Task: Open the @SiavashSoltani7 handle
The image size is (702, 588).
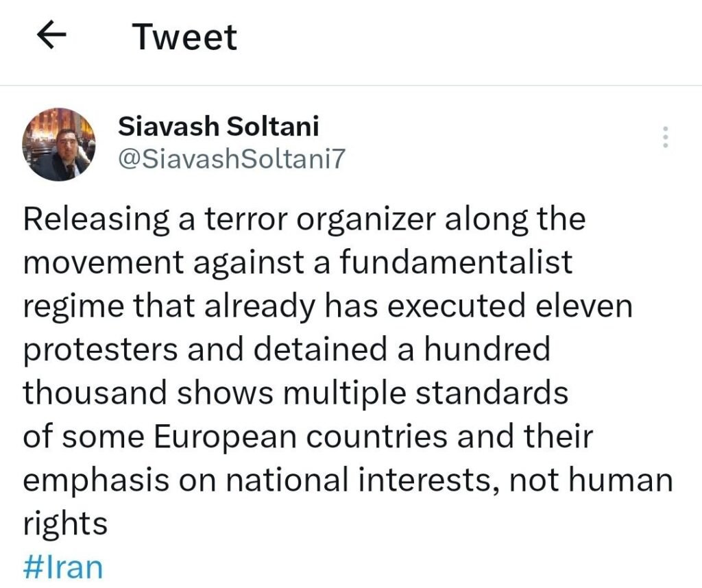Action: point(232,158)
